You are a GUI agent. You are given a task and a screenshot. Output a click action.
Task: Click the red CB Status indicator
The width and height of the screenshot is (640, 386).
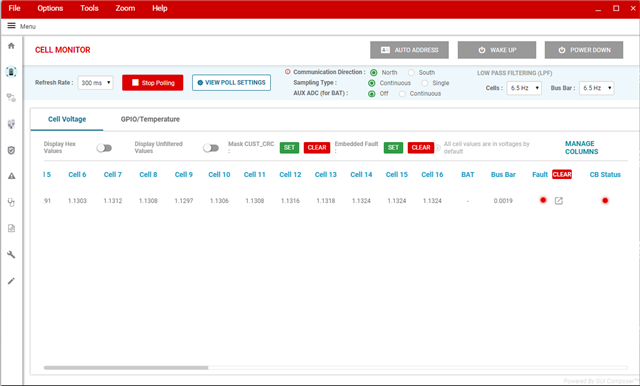tap(605, 200)
